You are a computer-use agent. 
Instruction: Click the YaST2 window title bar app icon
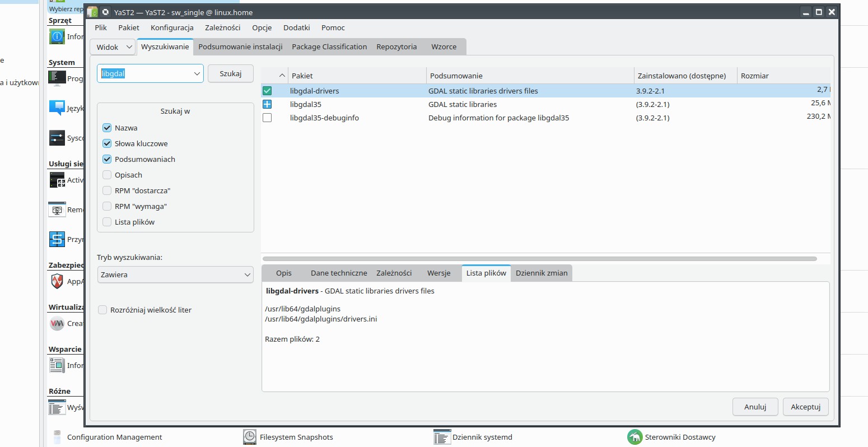click(x=92, y=12)
